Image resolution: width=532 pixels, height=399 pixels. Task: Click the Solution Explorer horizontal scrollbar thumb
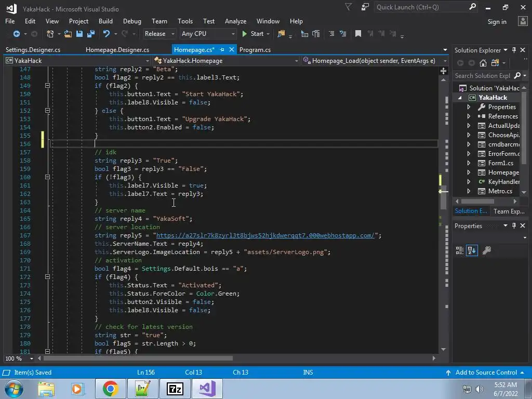click(478, 201)
